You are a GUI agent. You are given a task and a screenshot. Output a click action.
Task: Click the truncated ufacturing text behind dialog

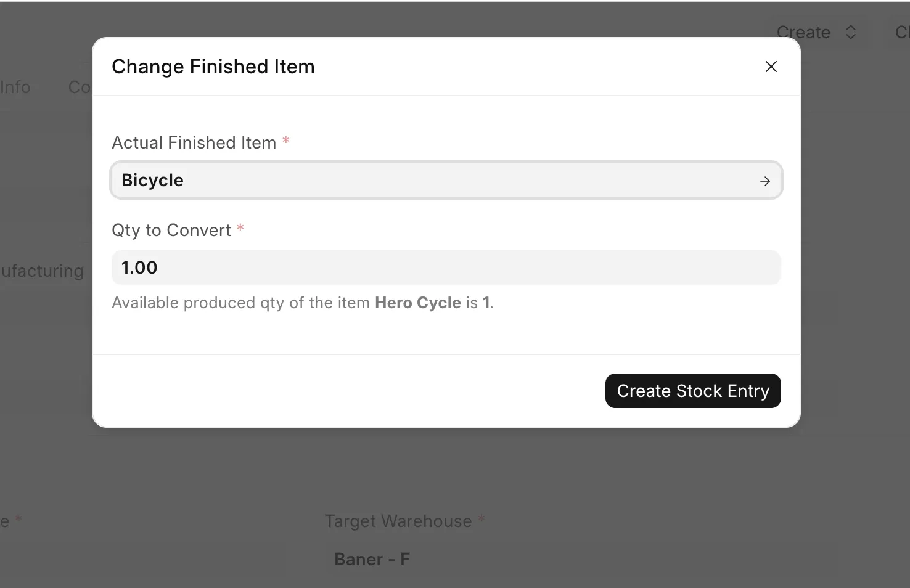[42, 271]
